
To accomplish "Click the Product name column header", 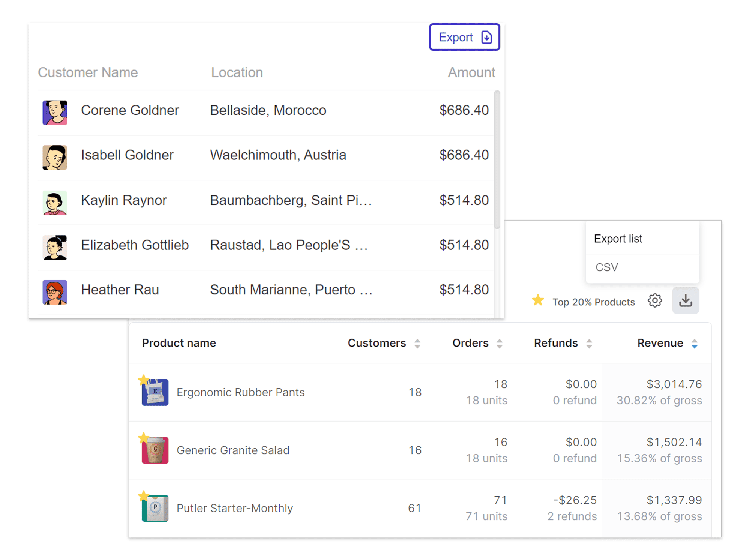I will click(x=179, y=343).
